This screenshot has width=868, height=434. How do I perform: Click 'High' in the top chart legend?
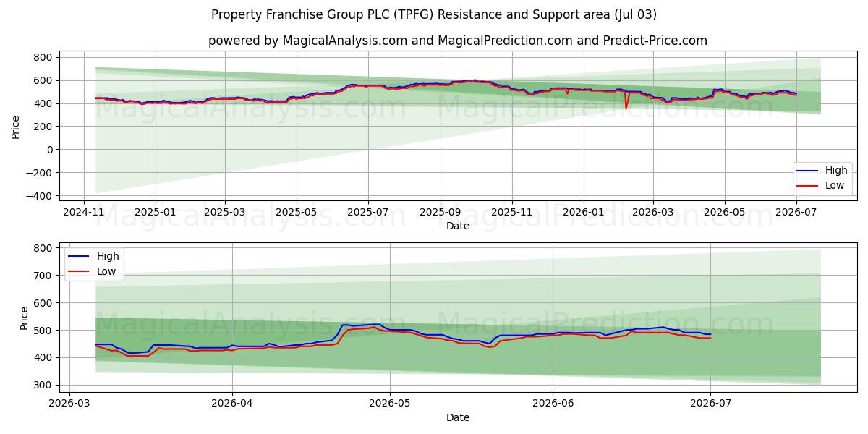coord(836,171)
